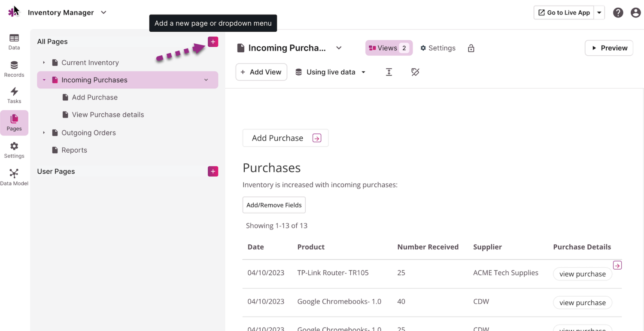
Task: Expand the Current Inventory page tree
Action: [44, 63]
